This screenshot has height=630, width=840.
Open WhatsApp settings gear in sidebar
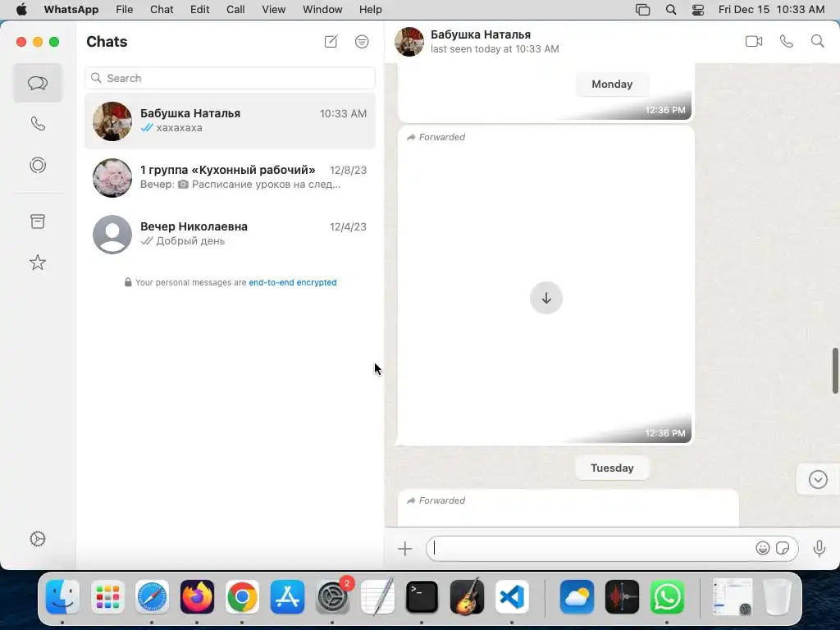pos(38,539)
